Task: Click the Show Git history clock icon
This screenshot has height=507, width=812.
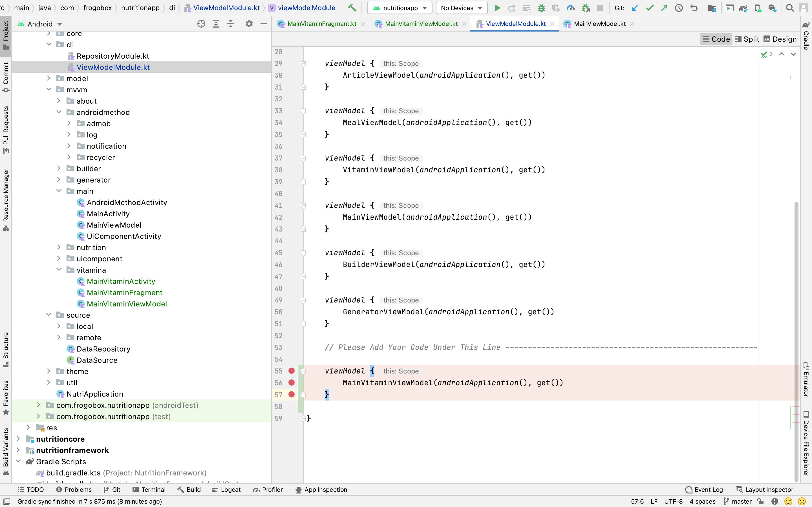Action: pos(679,8)
